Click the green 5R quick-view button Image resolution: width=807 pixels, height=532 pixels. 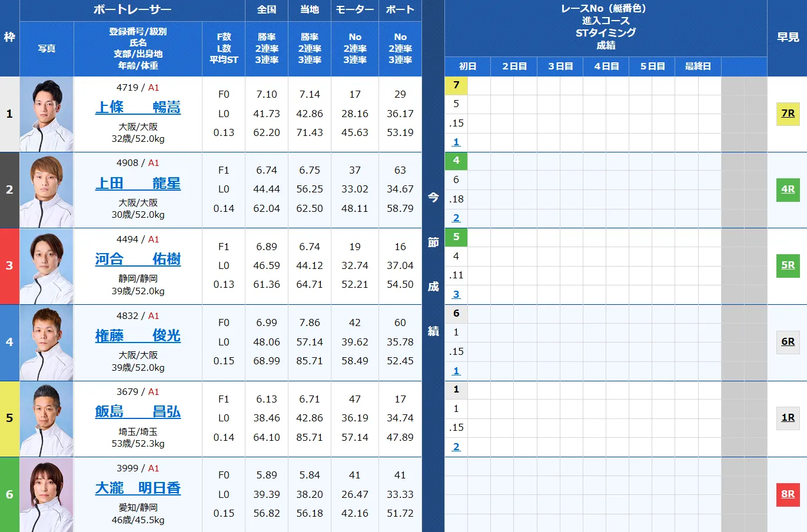point(788,265)
